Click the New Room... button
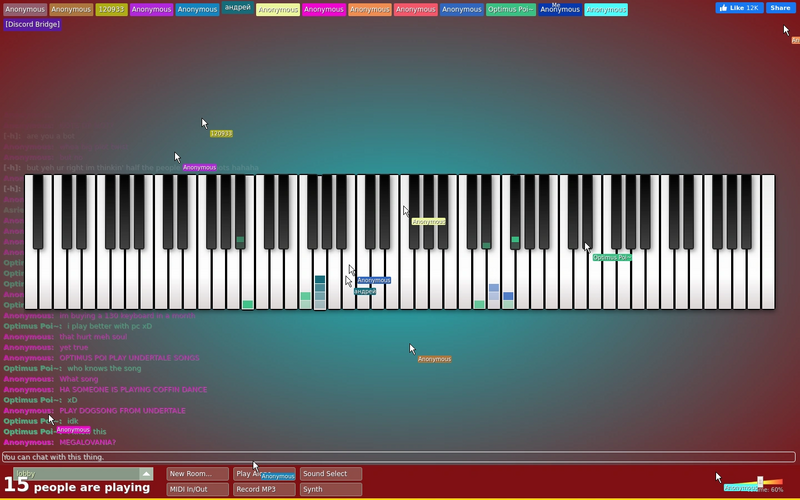Screen dimensions: 800x500 (197, 473)
